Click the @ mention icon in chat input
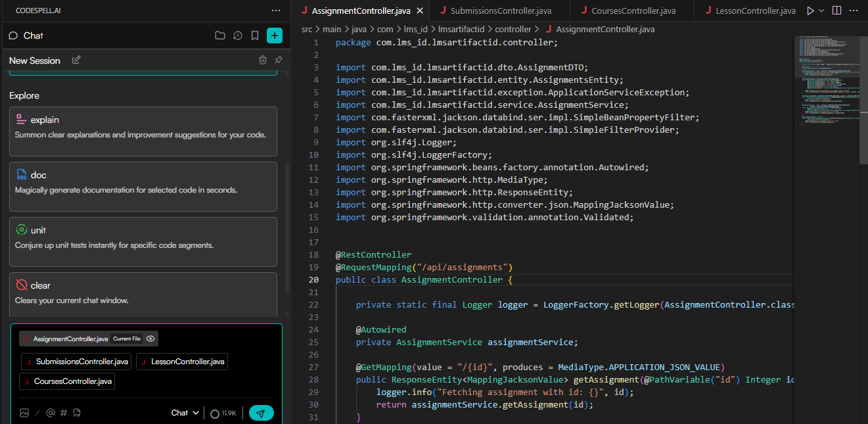This screenshot has height=424, width=868. (50, 413)
